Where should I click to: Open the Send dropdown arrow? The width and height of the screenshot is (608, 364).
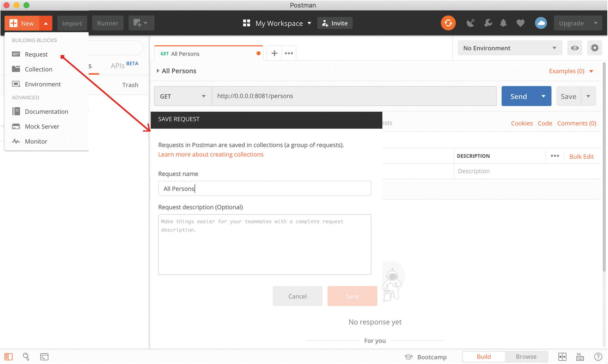click(543, 96)
